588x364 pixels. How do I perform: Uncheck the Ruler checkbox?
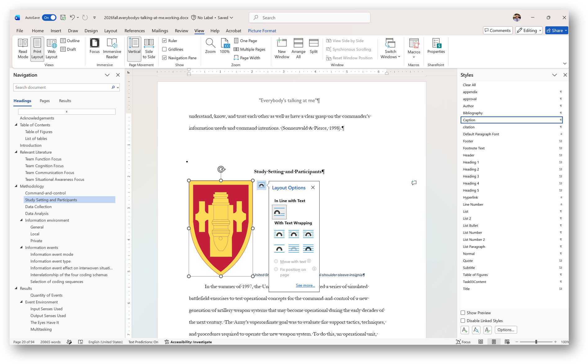[164, 41]
